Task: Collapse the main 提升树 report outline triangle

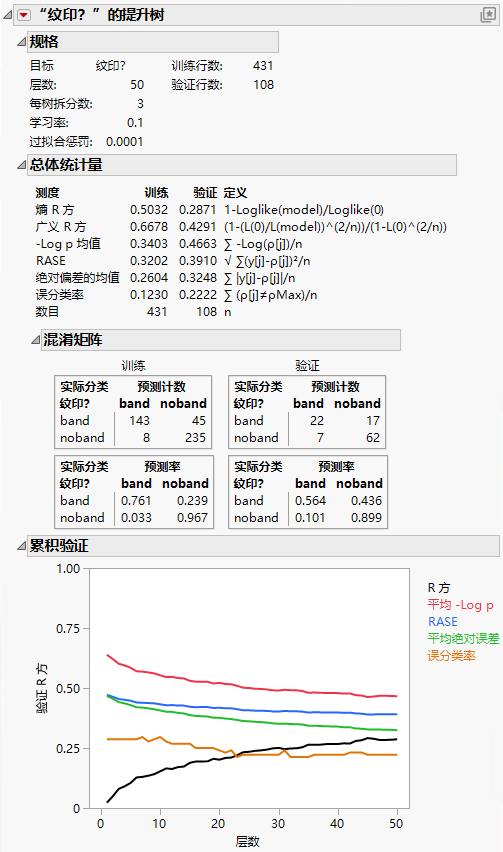Action: tap(8, 15)
